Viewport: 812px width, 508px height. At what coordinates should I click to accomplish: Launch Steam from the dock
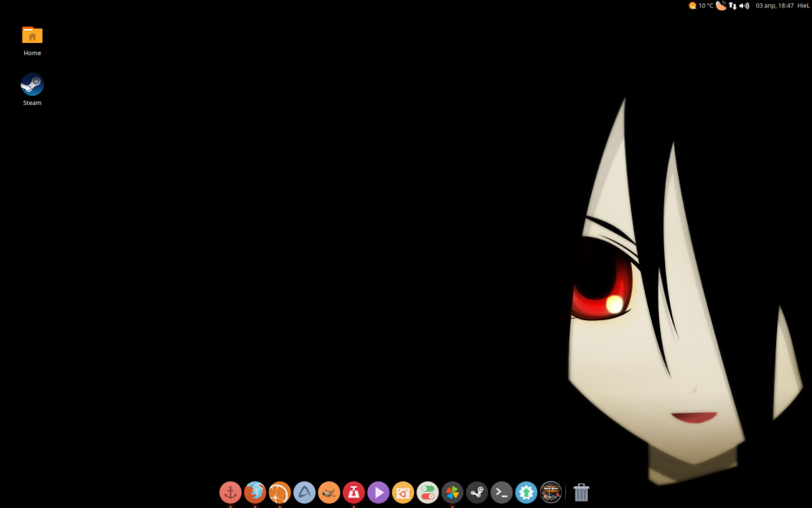(477, 493)
